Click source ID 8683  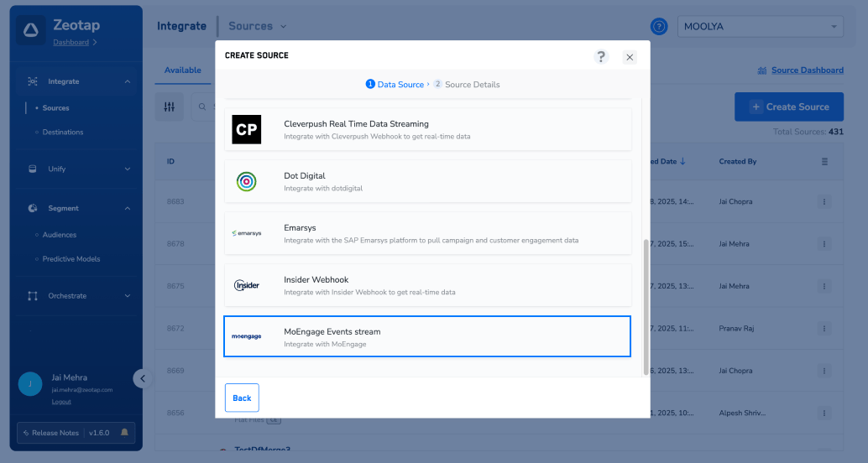tap(175, 202)
